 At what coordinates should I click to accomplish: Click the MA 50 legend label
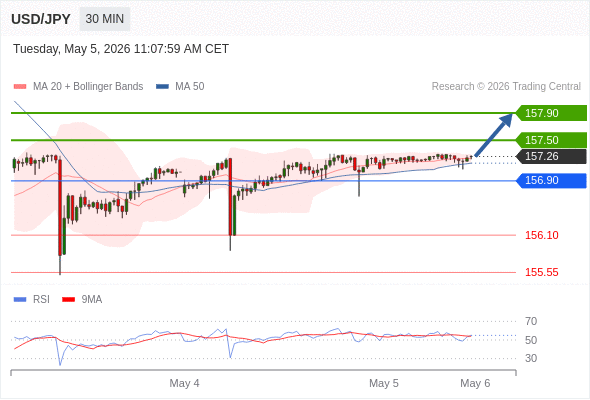tap(190, 87)
